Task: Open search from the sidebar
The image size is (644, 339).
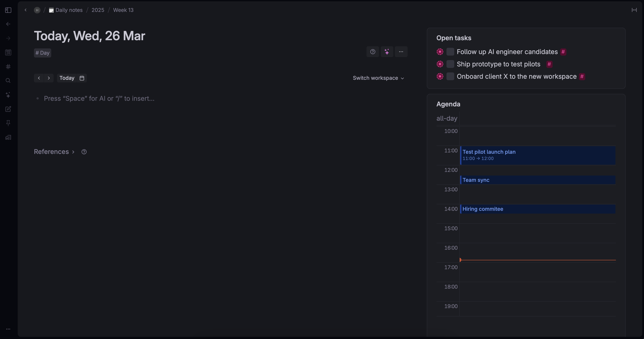Action: click(8, 80)
